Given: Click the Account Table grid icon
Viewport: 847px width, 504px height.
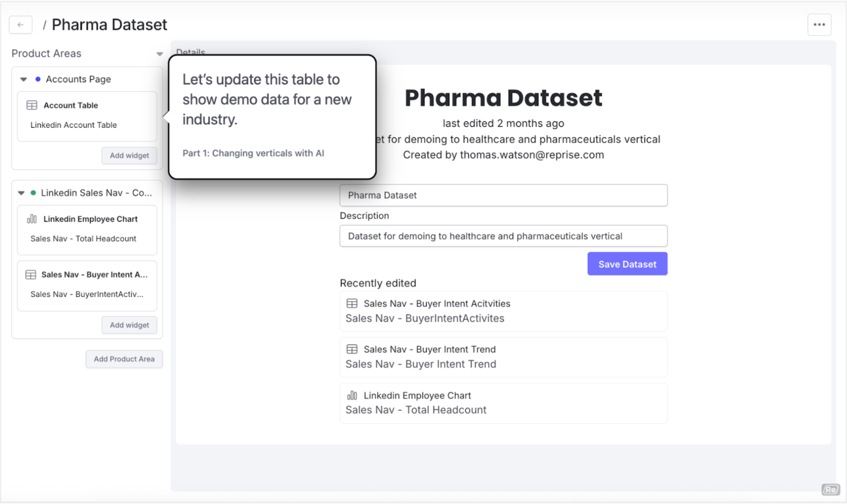Looking at the screenshot, I should (32, 105).
